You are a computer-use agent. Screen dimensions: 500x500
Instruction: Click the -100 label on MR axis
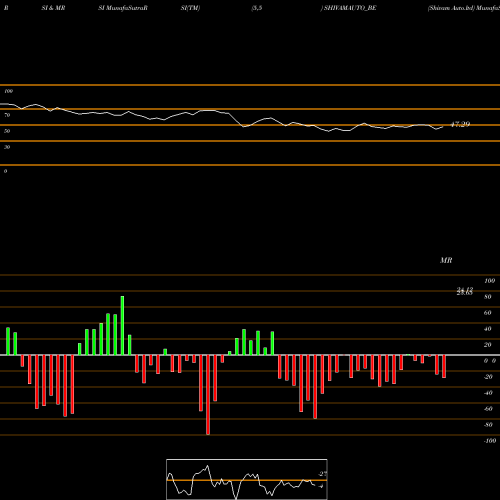pyautogui.click(x=490, y=441)
